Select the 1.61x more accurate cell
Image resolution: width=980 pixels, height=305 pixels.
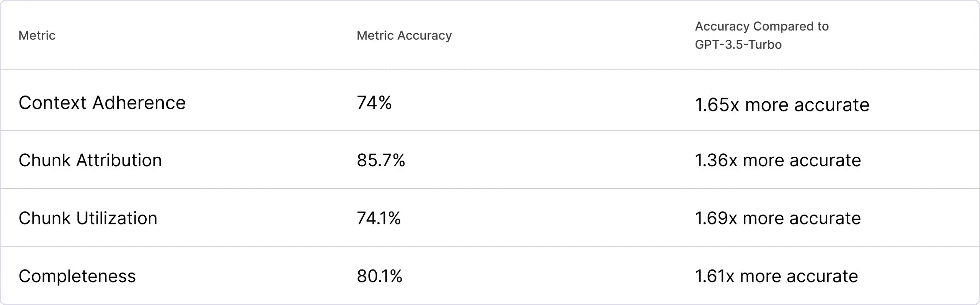776,276
